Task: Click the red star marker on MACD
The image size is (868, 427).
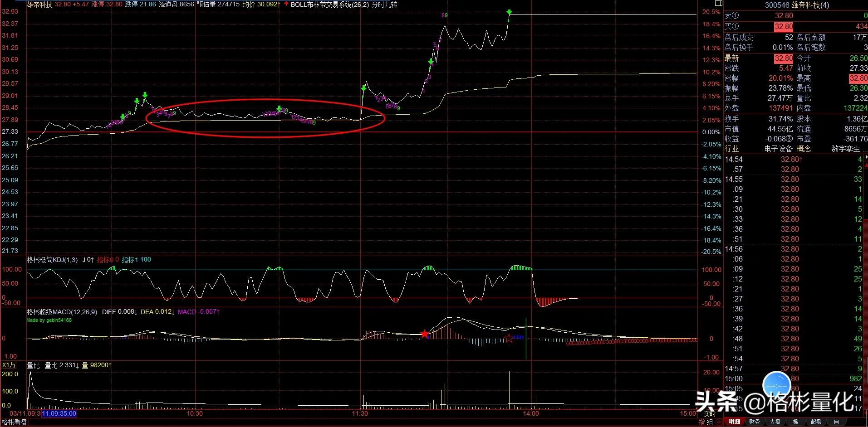Action: tap(424, 334)
